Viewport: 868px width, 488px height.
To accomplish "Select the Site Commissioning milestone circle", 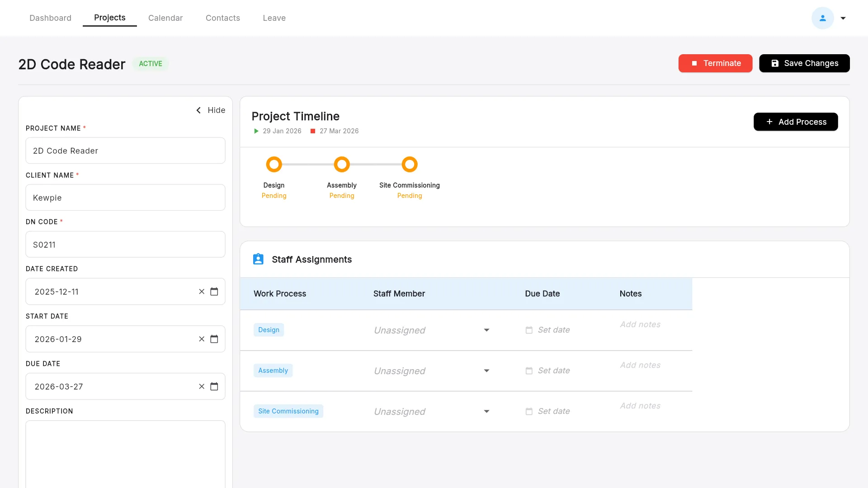I will point(410,164).
